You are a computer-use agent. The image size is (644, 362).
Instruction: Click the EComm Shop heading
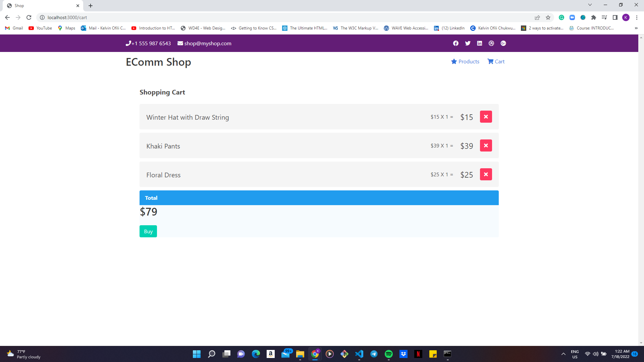pos(158,62)
